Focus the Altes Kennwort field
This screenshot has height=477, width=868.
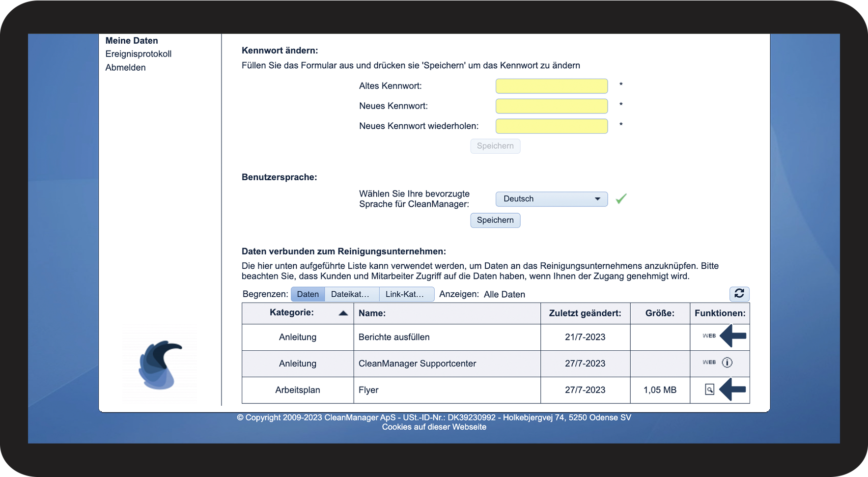[551, 86]
